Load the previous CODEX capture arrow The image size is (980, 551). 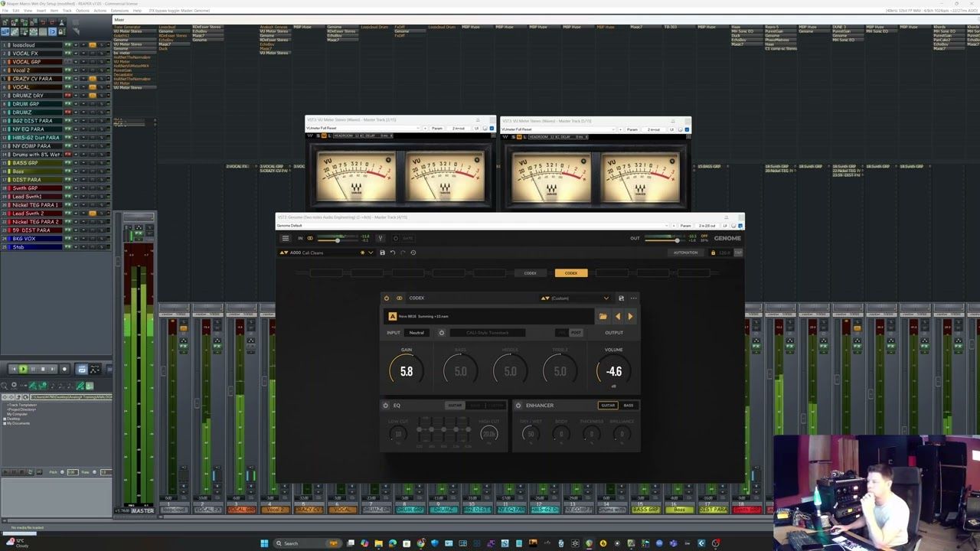point(618,316)
